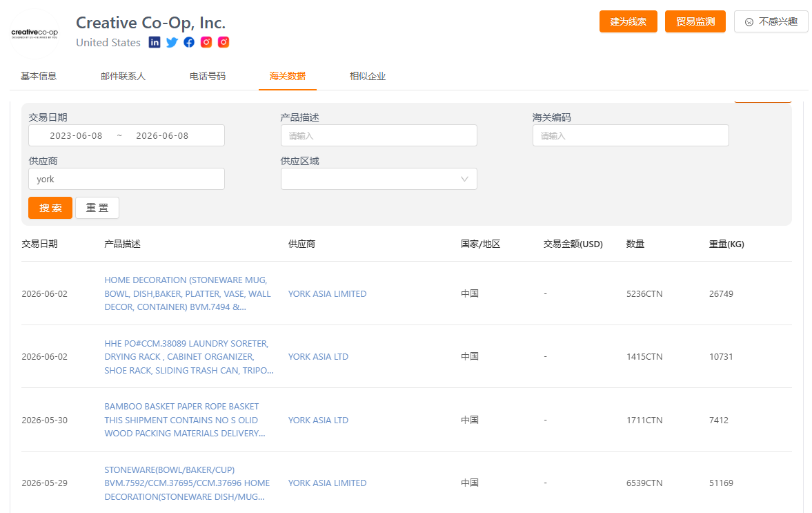This screenshot has height=513, width=812.
Task: Click the 贸易监测 button
Action: click(x=695, y=22)
